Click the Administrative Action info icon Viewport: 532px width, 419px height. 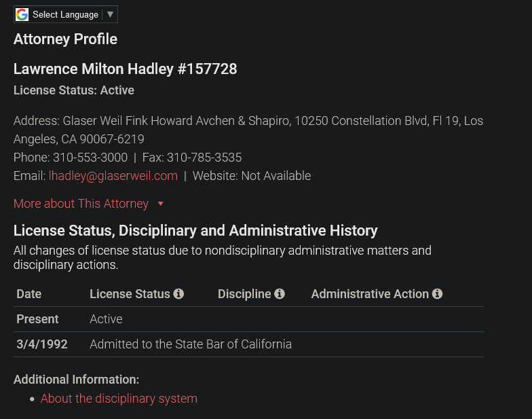pyautogui.click(x=437, y=294)
